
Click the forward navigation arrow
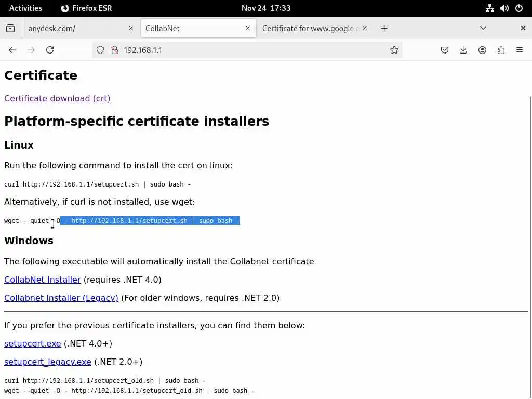click(31, 50)
